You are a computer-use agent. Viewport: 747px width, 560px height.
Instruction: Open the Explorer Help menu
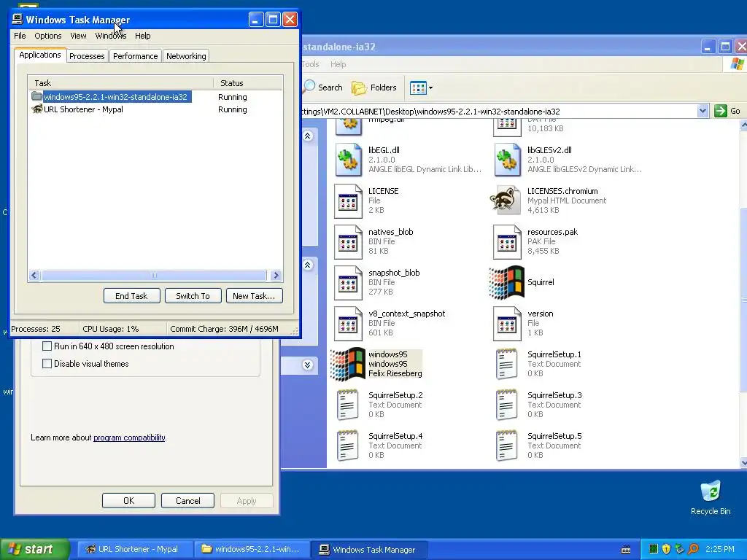pyautogui.click(x=338, y=64)
